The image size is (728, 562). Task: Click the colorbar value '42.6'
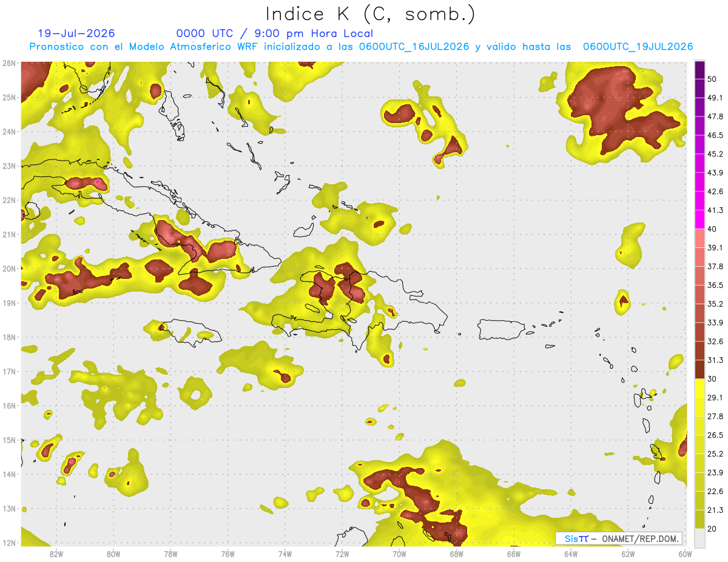coord(715,192)
